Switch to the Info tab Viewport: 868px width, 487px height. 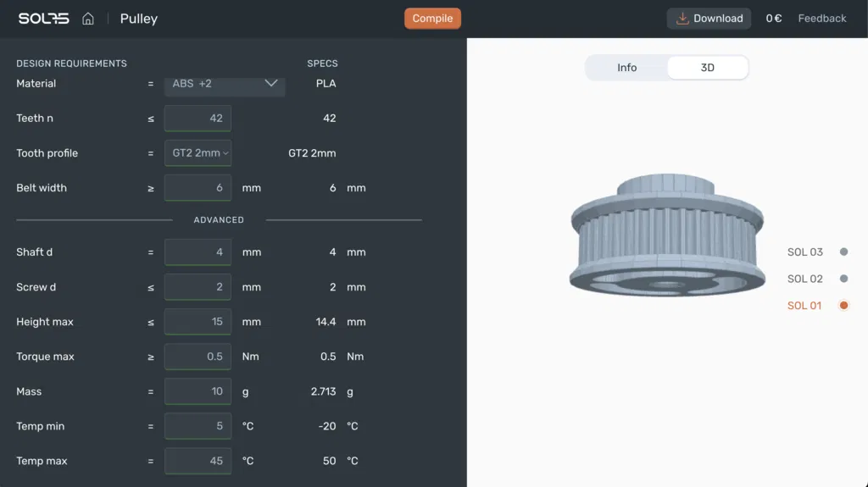pos(626,68)
